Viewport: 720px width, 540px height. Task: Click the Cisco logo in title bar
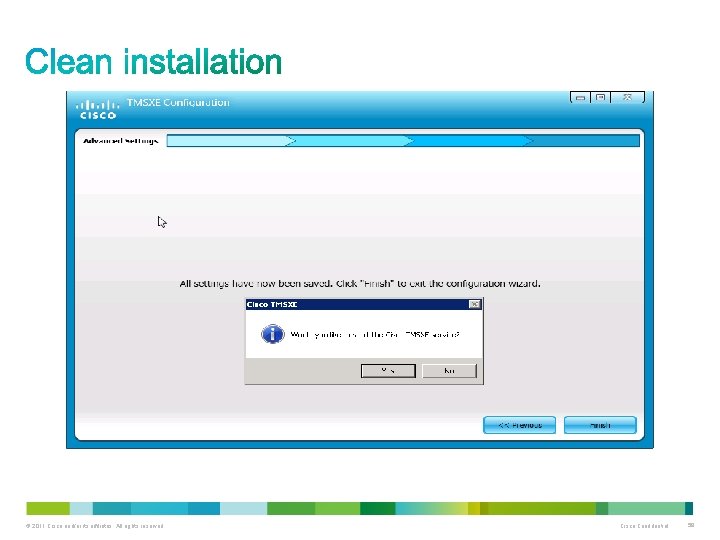point(97,109)
